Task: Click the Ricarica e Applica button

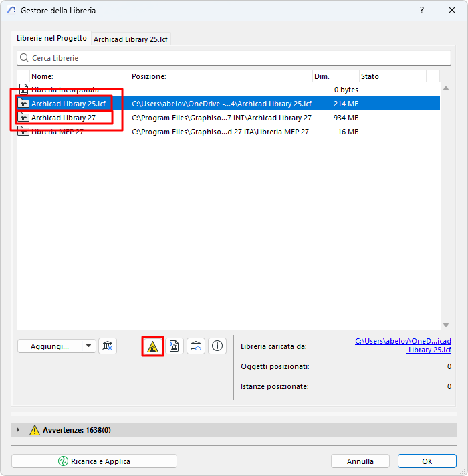Action: [x=94, y=461]
